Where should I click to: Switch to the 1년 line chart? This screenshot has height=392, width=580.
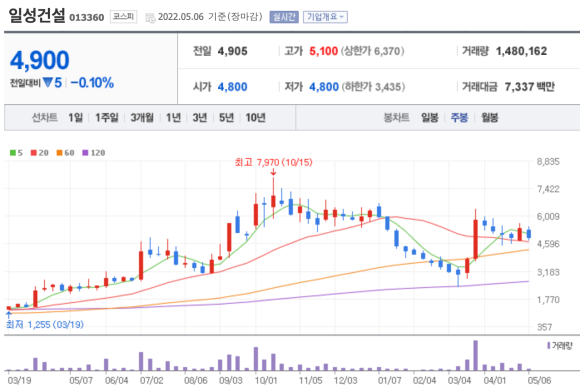(x=173, y=118)
